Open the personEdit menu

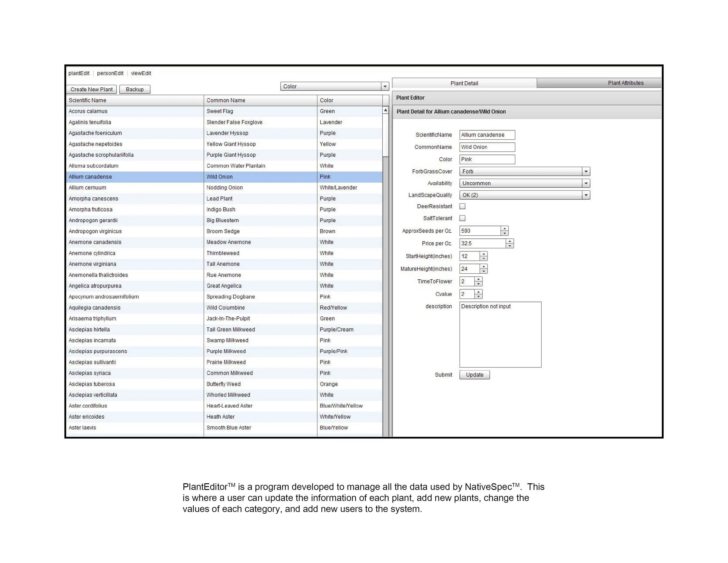pyautogui.click(x=110, y=73)
